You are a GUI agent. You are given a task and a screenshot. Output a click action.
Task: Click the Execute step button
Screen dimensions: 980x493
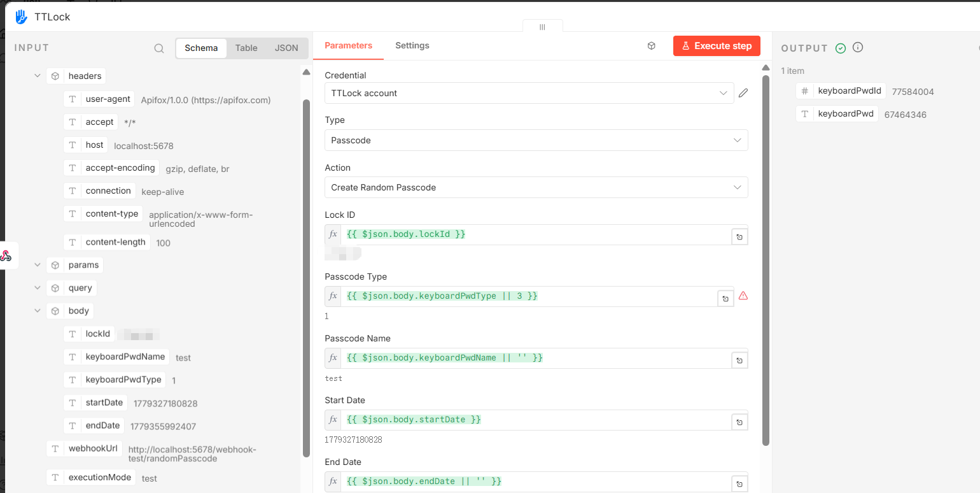[717, 46]
